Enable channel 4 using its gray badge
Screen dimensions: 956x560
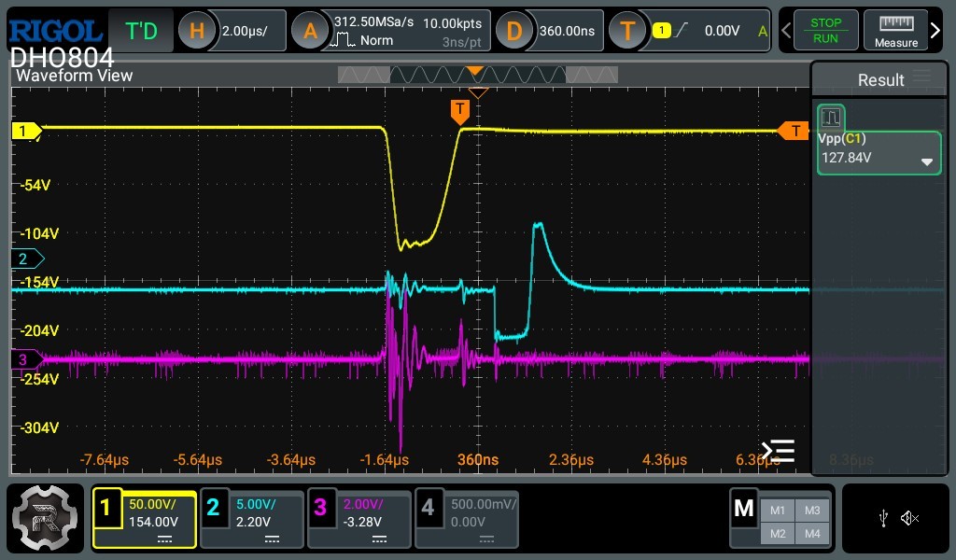click(x=428, y=507)
